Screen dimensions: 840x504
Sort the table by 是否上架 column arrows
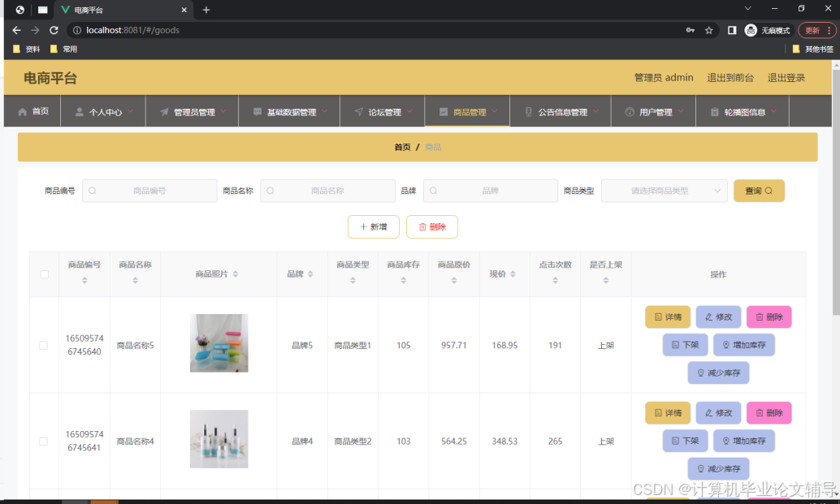606,280
